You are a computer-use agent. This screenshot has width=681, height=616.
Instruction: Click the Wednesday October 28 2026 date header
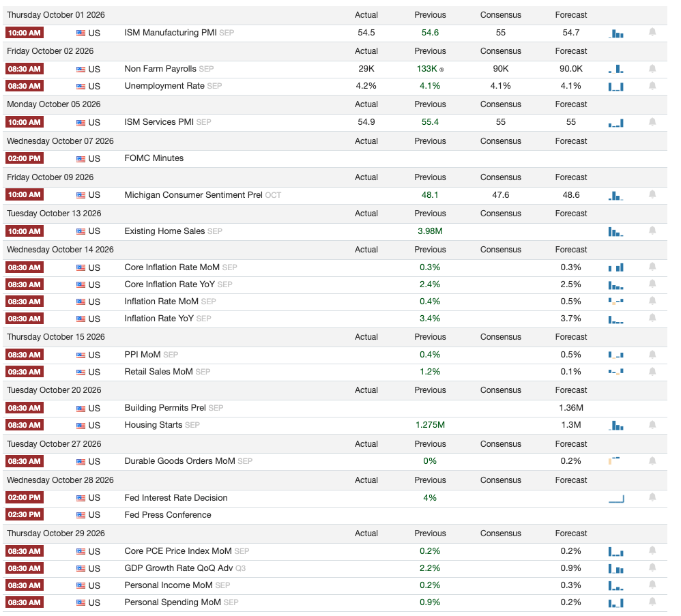60,480
